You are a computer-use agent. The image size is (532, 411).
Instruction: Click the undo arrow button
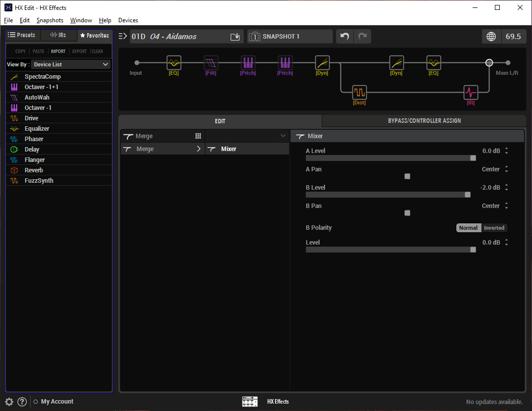[345, 36]
